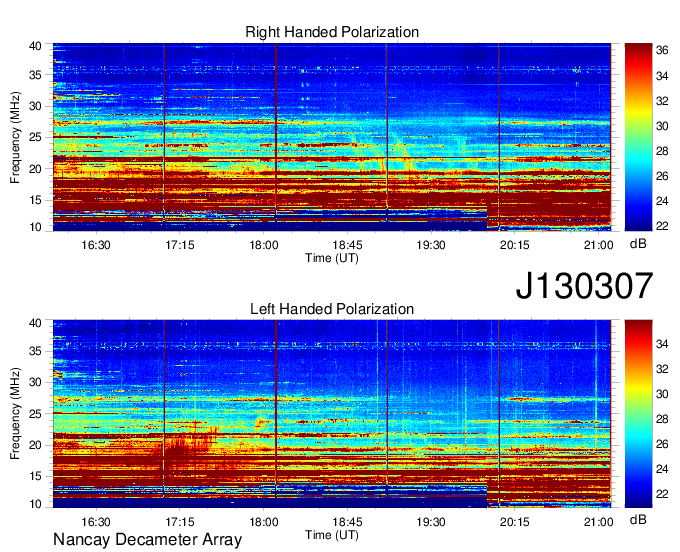Click the "40" frequency tick of Right Handed plot

(x=36, y=46)
